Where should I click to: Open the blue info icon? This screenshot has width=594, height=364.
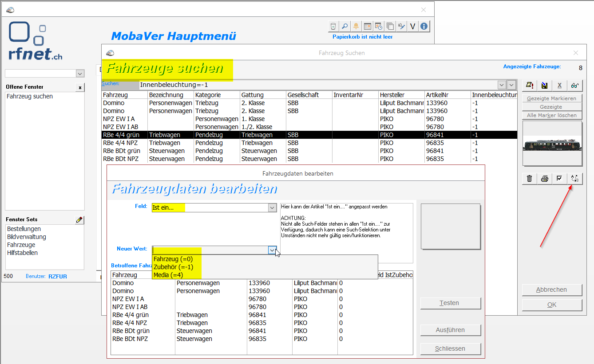pos(424,26)
